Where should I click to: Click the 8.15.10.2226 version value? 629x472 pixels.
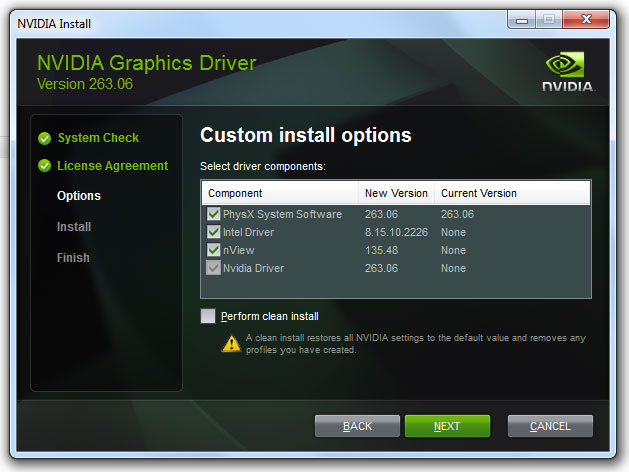click(396, 232)
